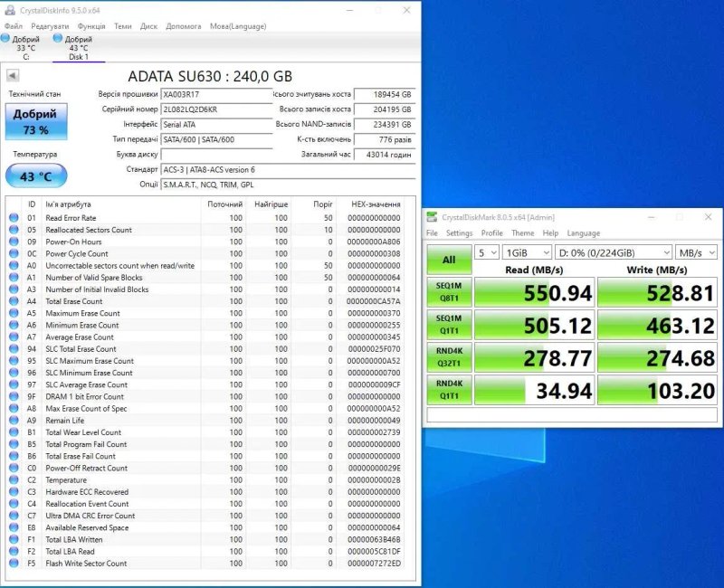The height and width of the screenshot is (588, 724).
Task: Open the Диск menu
Action: [x=148, y=26]
